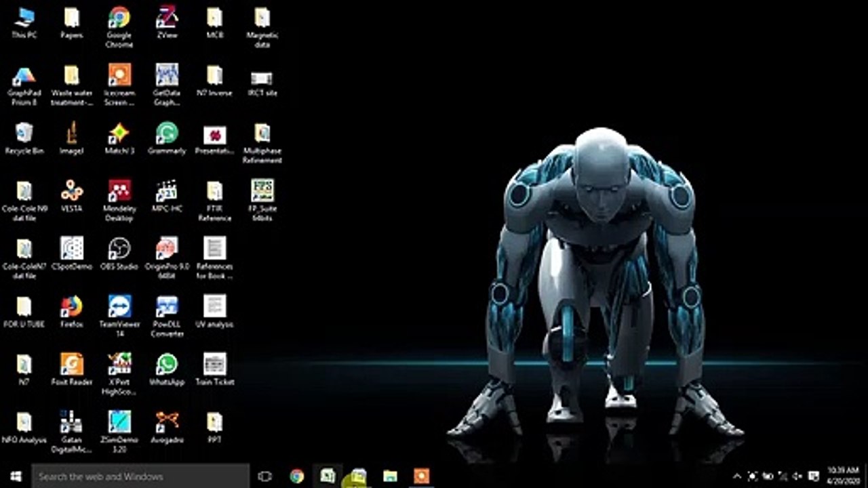The width and height of the screenshot is (868, 488).
Task: Click the CSpotDemo desktop shortcut
Action: [x=72, y=254]
